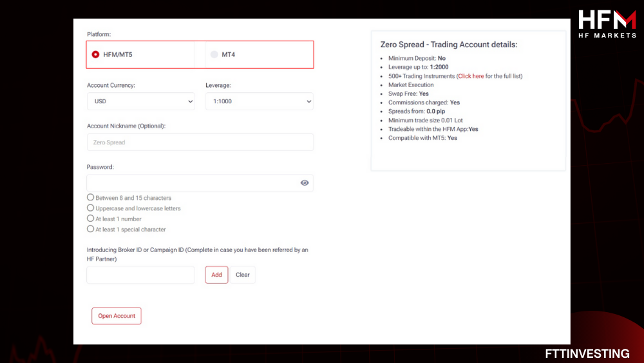Expand the Leverage 1:1000 dropdown
Image resolution: width=644 pixels, height=363 pixels.
point(259,101)
